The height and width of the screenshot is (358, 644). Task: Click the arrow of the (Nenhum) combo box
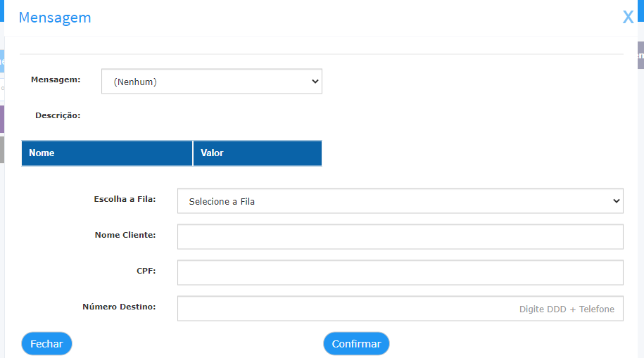315,82
